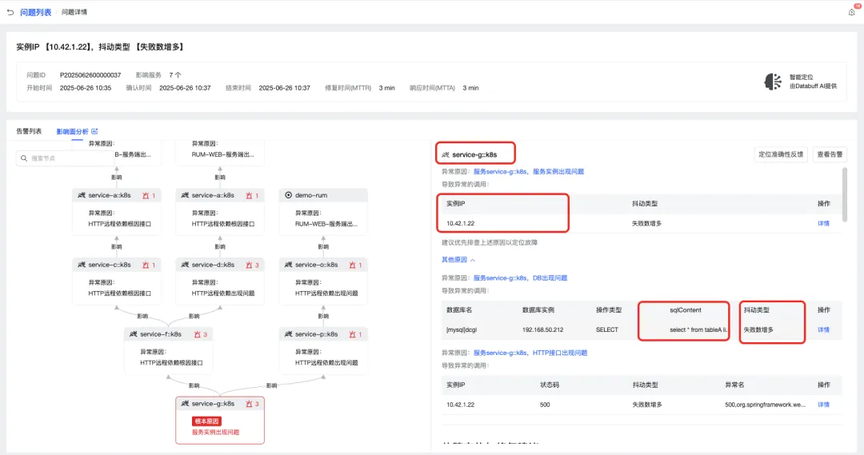Click the SELECT operation type cell
The height and width of the screenshot is (455, 864).
coord(607,329)
